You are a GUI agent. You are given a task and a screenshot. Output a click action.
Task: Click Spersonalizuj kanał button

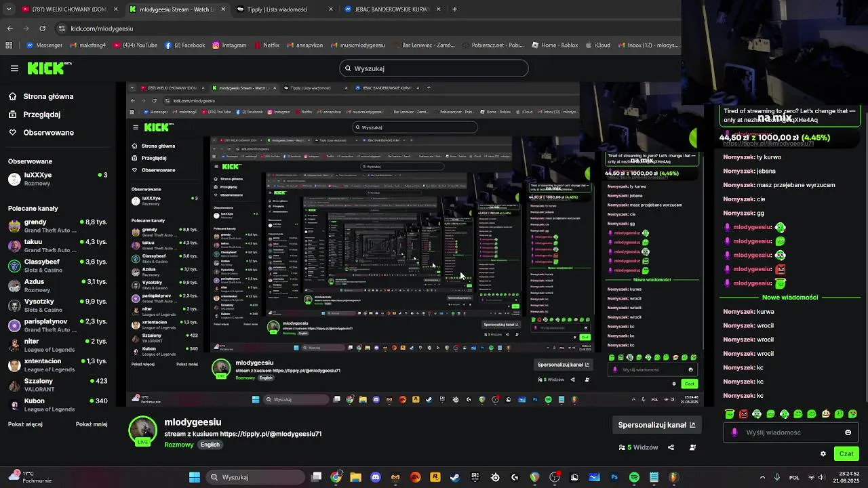pos(656,425)
